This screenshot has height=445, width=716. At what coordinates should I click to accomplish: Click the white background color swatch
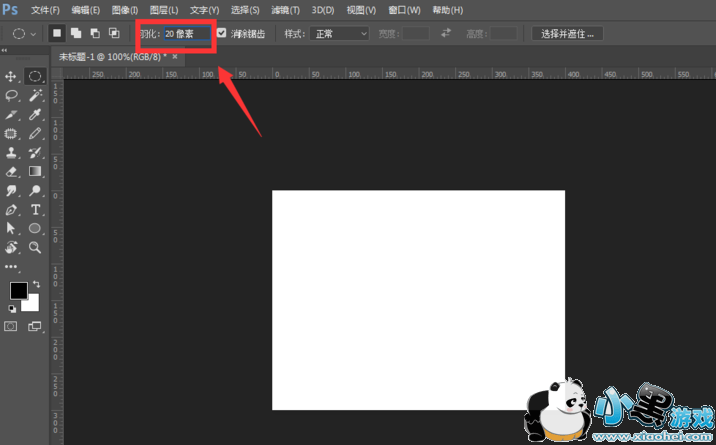pyautogui.click(x=32, y=304)
